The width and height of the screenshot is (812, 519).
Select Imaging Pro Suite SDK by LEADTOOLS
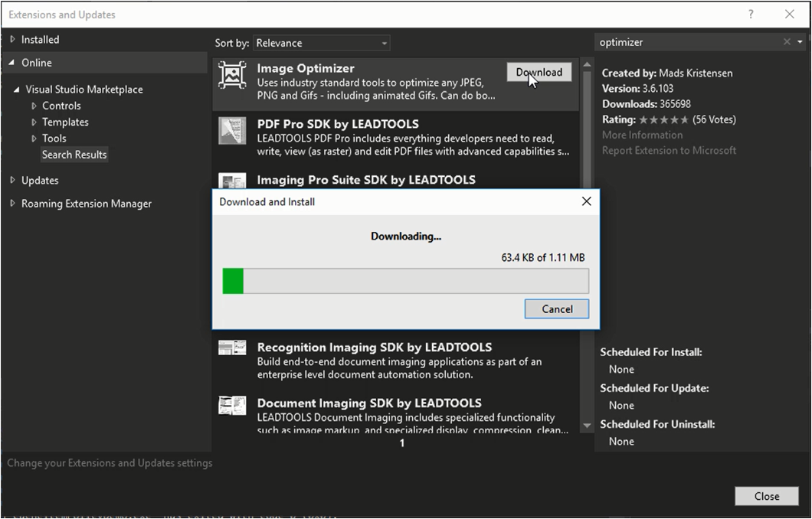(366, 180)
